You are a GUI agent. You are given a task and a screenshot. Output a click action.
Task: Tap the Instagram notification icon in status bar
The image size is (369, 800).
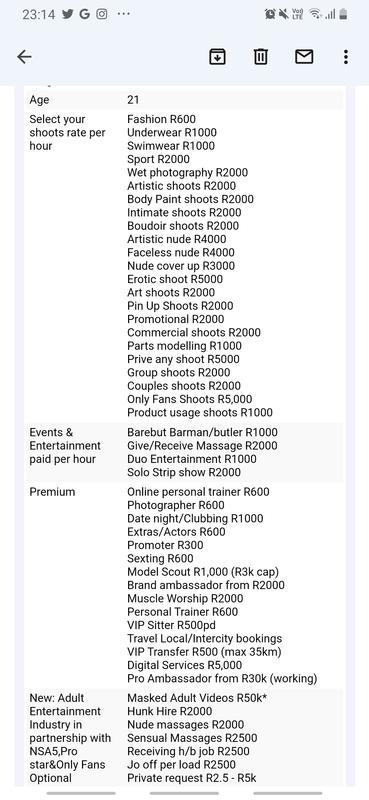click(x=102, y=14)
